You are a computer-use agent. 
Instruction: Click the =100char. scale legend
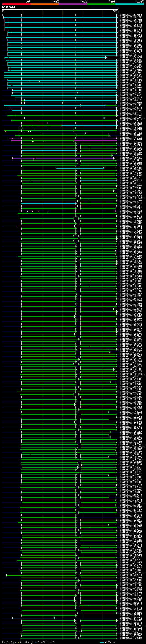(x=109, y=642)
